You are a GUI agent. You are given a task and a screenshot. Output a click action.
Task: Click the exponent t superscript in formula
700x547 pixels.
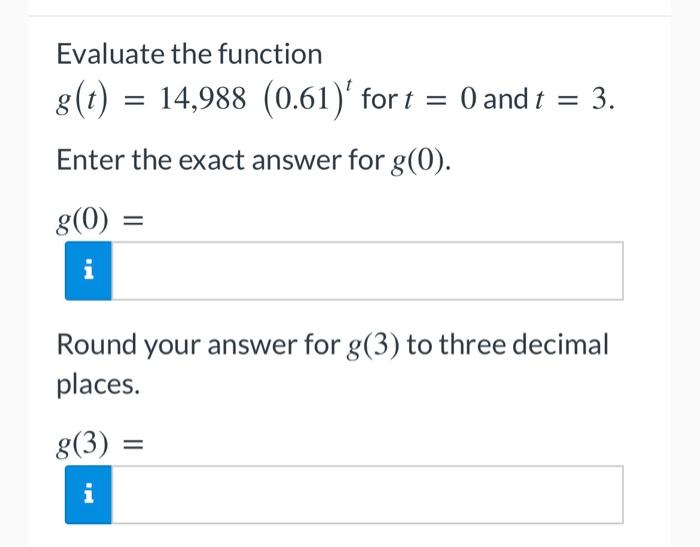pyautogui.click(x=349, y=83)
